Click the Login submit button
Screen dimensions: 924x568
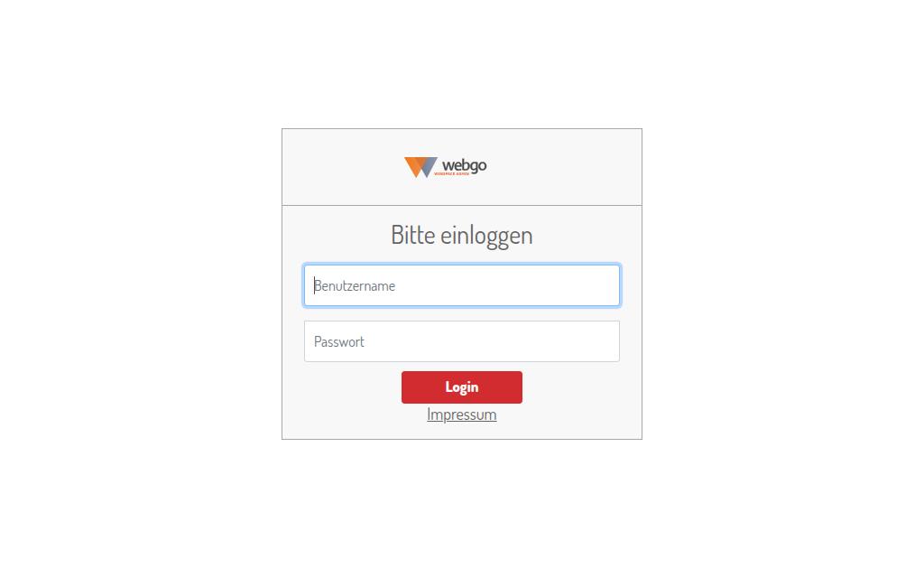coord(461,387)
